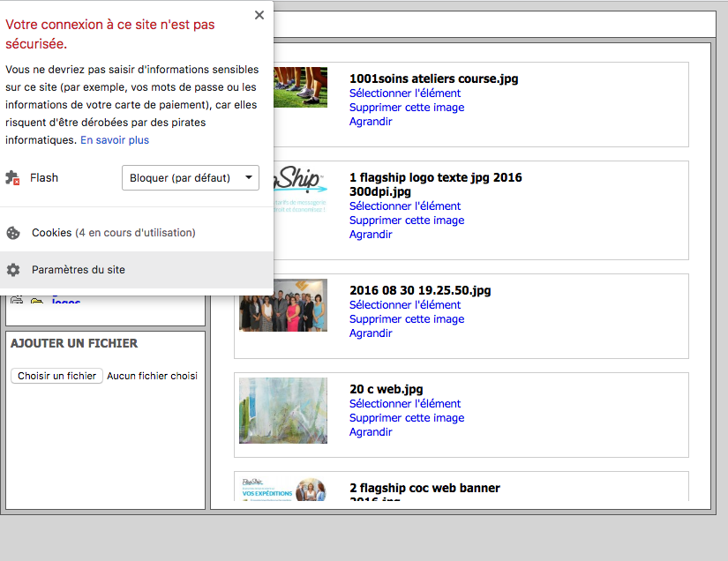The height and width of the screenshot is (561, 728).
Task: Click the Cookies icon
Action: tap(13, 233)
